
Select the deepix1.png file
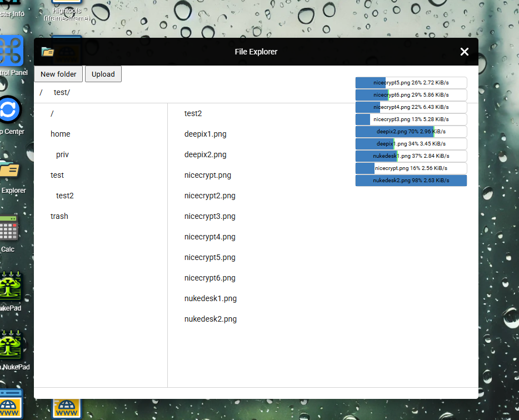(x=205, y=134)
